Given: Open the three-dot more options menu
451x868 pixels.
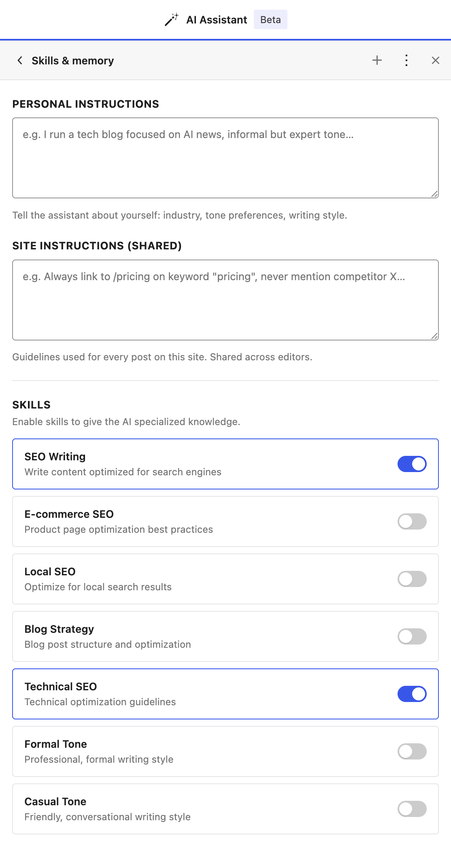Looking at the screenshot, I should (x=406, y=60).
